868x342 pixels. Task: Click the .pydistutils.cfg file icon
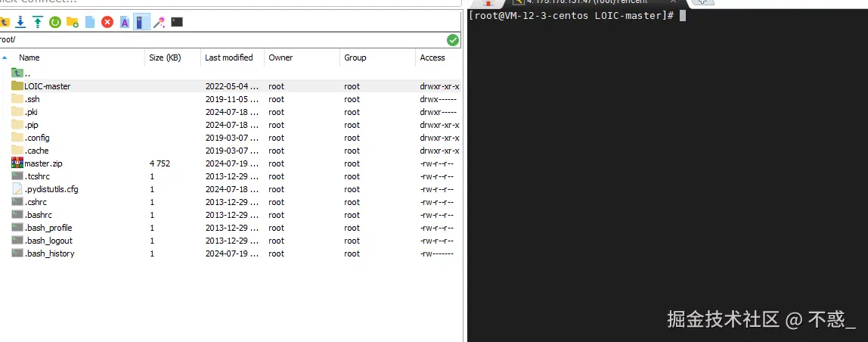[17, 189]
